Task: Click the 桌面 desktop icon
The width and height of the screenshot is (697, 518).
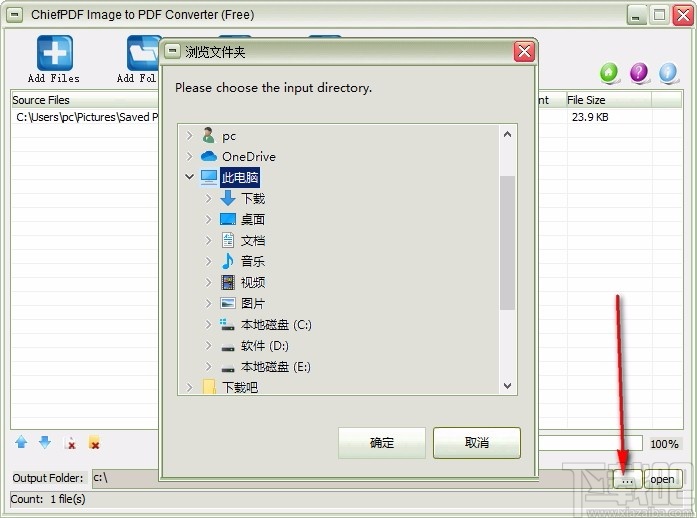Action: pyautogui.click(x=228, y=219)
